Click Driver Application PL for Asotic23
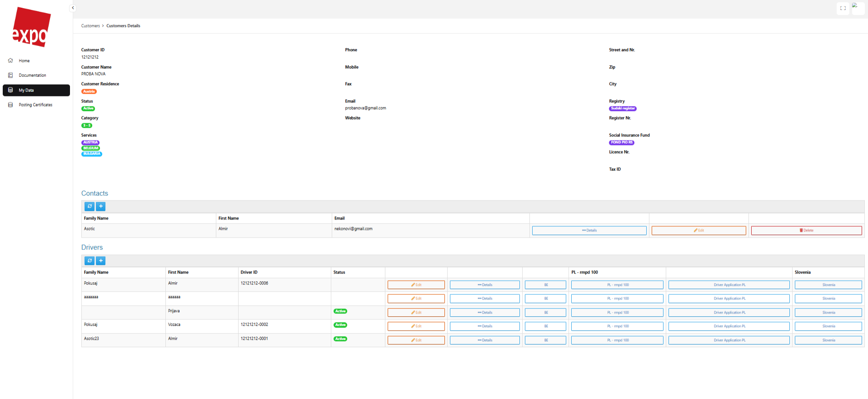Image resolution: width=868 pixels, height=399 pixels. point(728,340)
